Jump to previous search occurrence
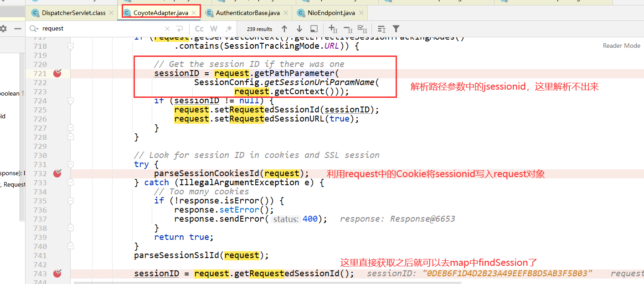 [284, 28]
